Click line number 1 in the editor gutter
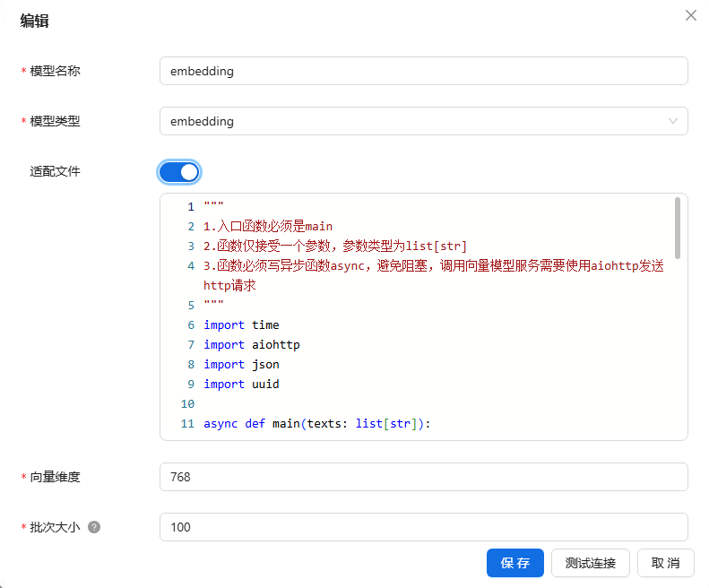709x588 pixels. [190, 206]
